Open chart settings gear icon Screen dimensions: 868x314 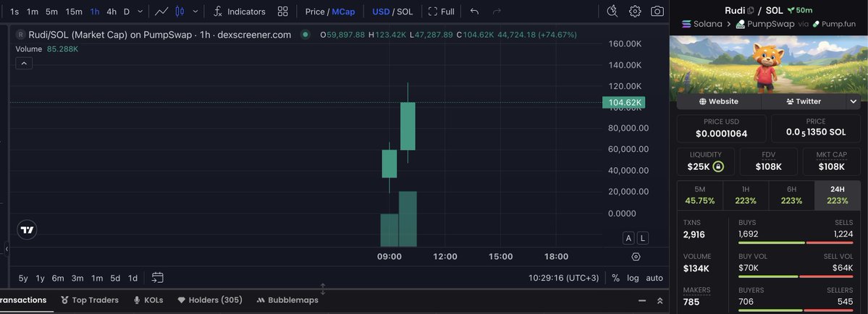pos(635,12)
